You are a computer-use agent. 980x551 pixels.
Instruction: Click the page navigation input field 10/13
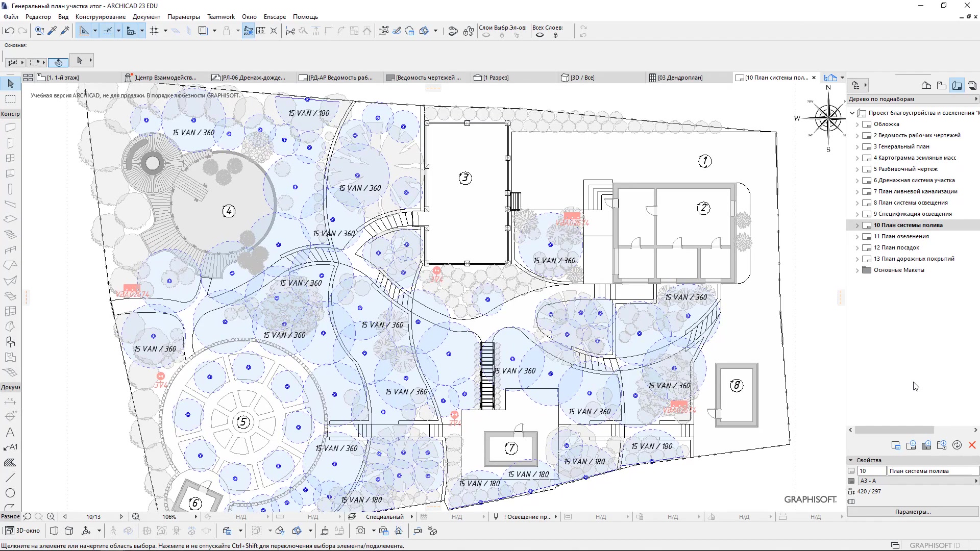click(92, 516)
